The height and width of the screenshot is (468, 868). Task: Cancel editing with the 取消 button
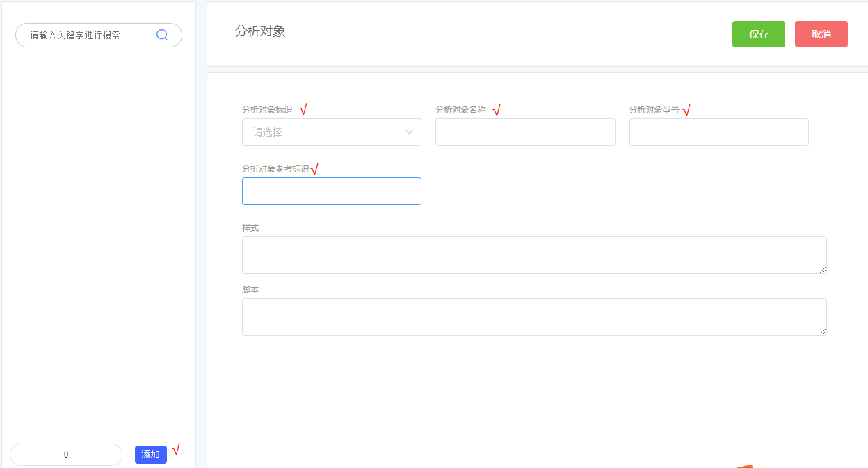click(x=821, y=34)
